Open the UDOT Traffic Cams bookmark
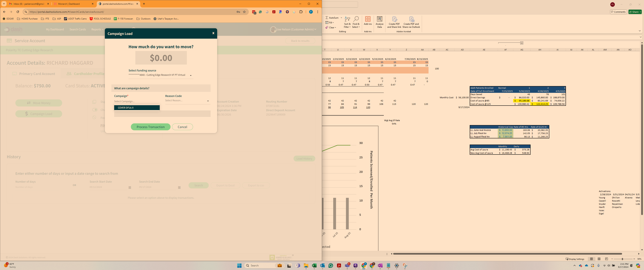Screen dimensions: 644x270 (75, 19)
